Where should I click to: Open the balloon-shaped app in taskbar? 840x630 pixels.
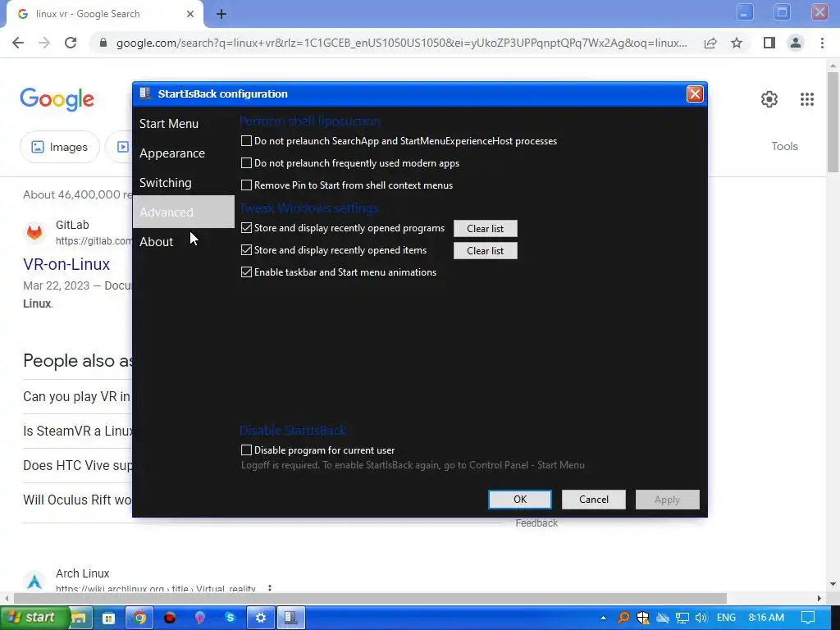[200, 618]
